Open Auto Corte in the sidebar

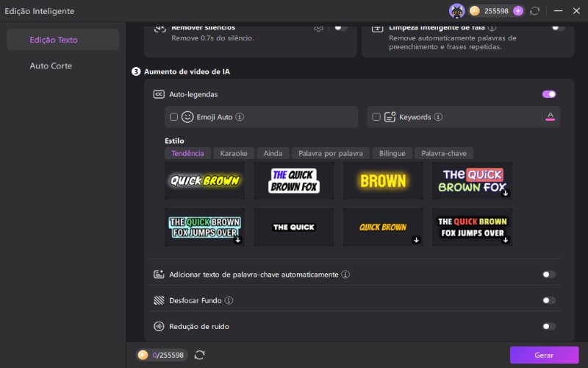[51, 66]
